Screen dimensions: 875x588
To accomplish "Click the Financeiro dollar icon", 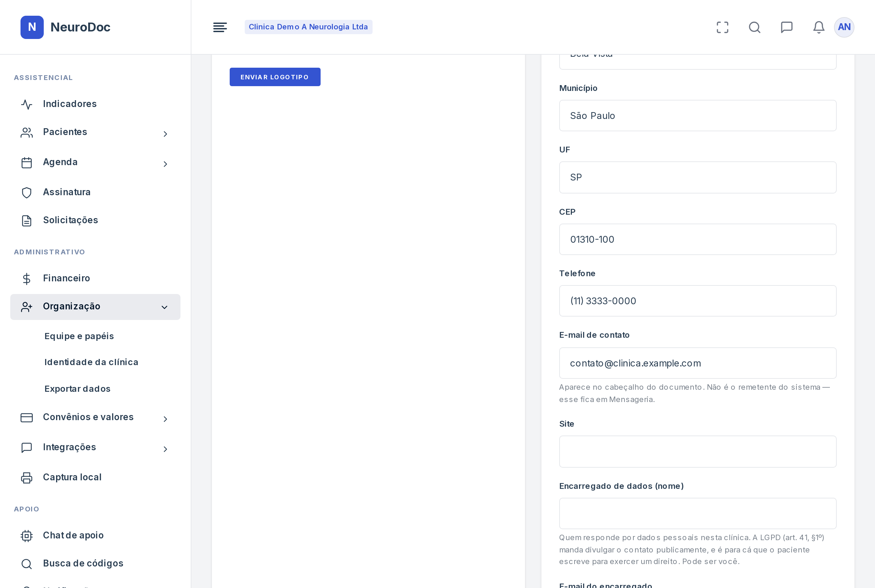I will tap(27, 279).
